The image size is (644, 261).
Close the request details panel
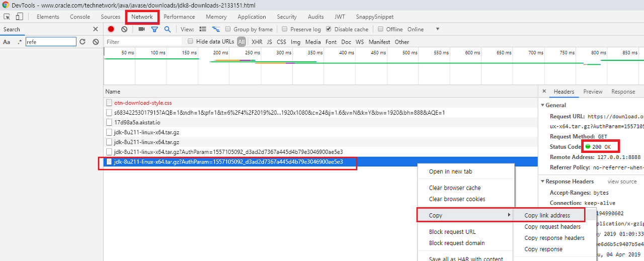tap(544, 92)
